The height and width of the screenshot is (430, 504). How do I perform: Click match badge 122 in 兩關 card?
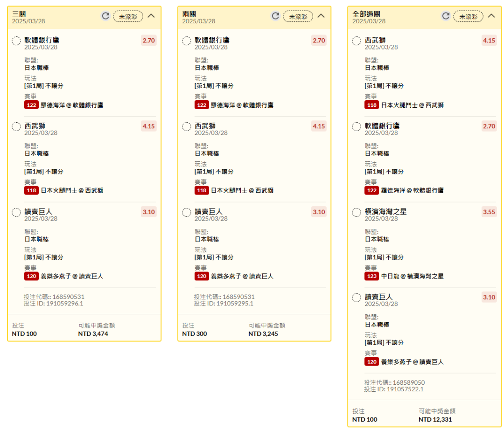point(202,105)
